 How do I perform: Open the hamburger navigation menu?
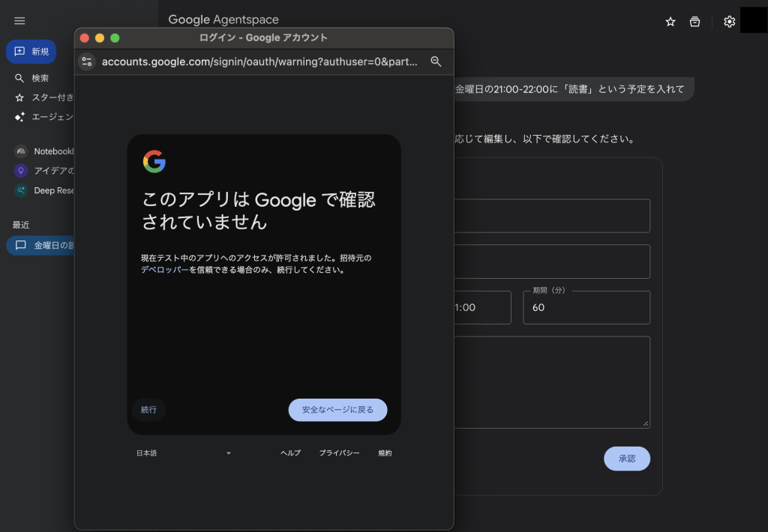click(x=19, y=21)
